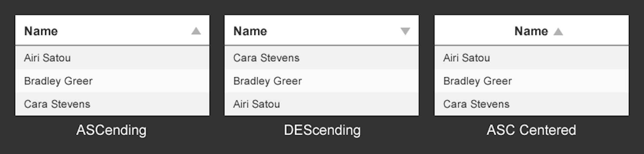Select Airi Satou in the ASCending table
Screen dimensions: 644x154
(x=47, y=58)
